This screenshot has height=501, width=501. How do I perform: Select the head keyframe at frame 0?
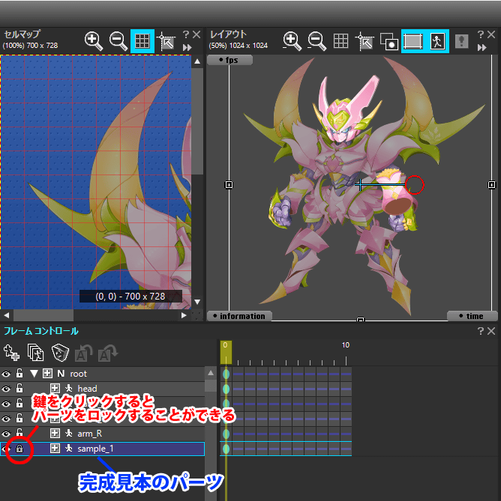[x=226, y=389]
